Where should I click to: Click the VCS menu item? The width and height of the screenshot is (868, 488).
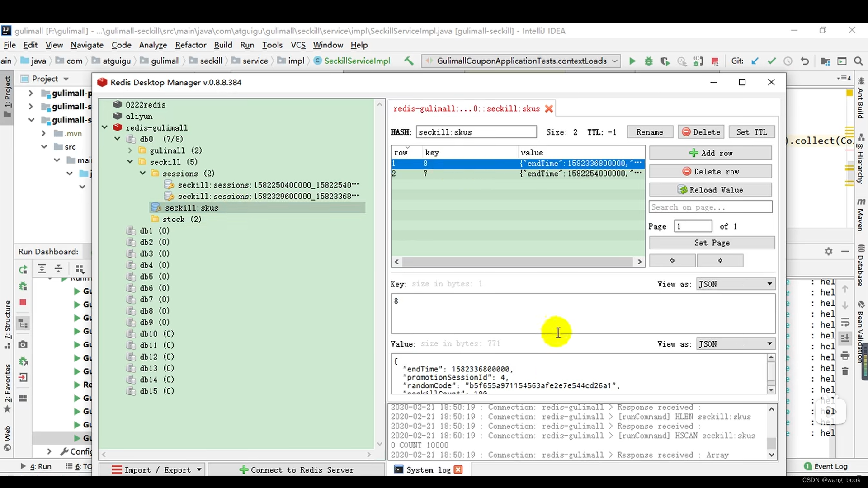click(298, 45)
